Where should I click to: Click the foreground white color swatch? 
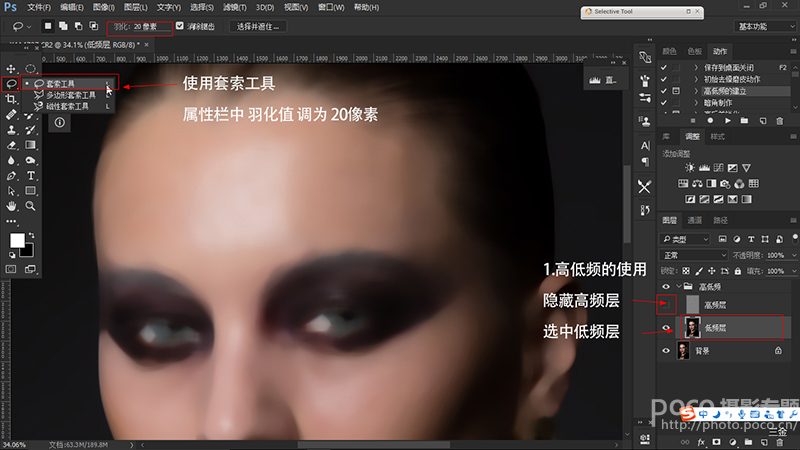[x=17, y=240]
